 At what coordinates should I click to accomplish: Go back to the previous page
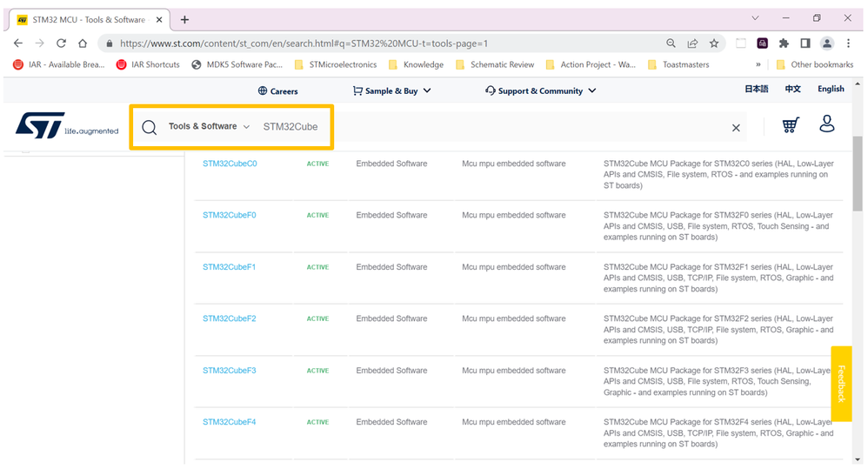tap(18, 44)
